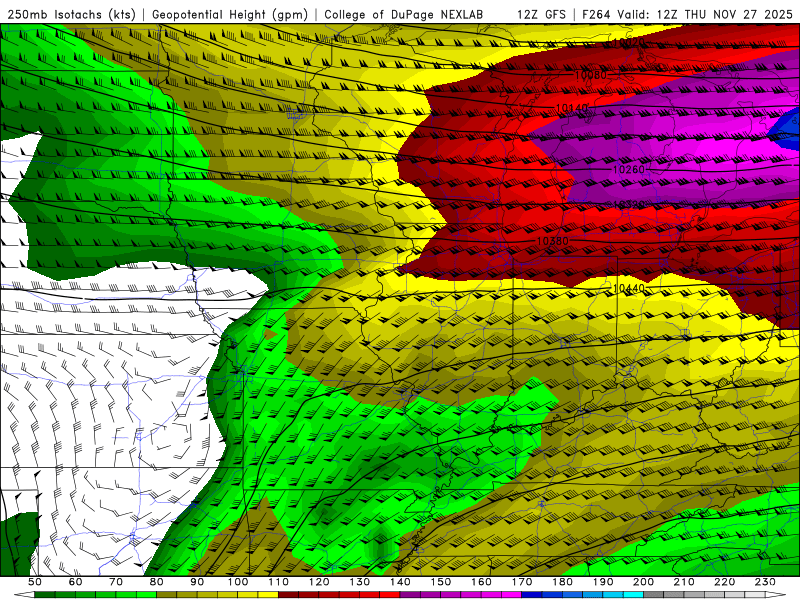Image resolution: width=800 pixels, height=600 pixels.
Task: Click the 50 value on the color scale
Action: click(x=35, y=582)
